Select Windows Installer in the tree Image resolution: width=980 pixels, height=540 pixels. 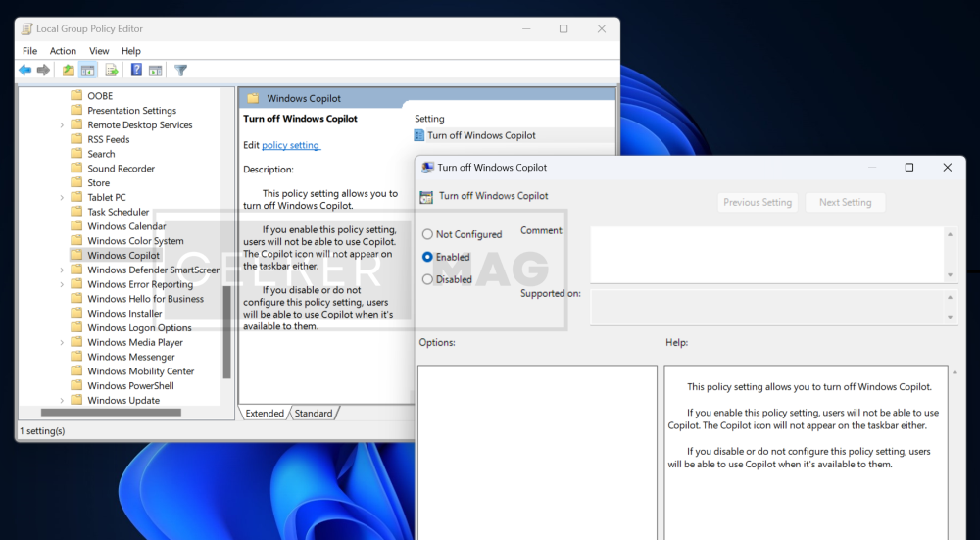pos(125,314)
